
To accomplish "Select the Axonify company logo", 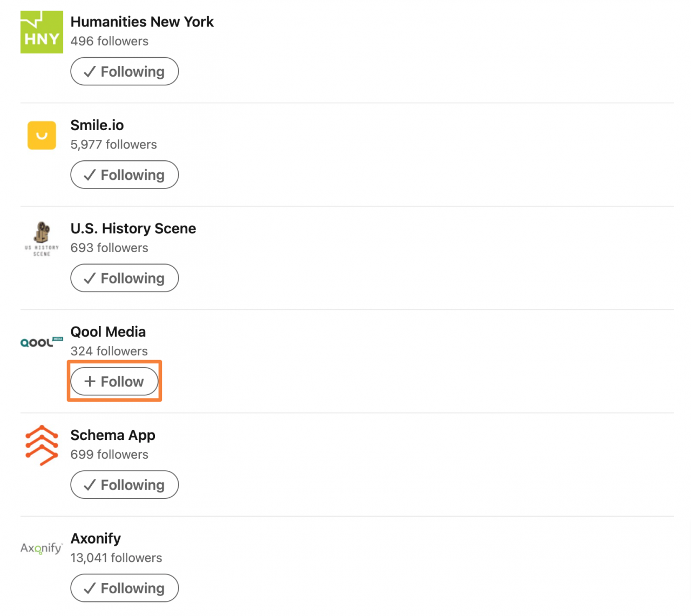I will click(40, 547).
